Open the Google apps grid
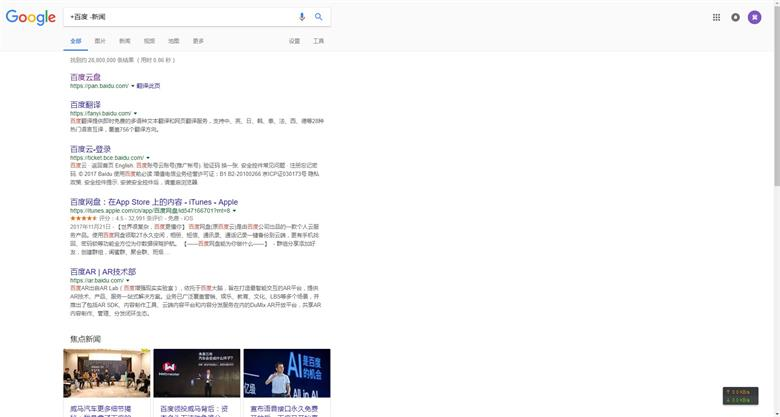Screen dimensions: 780x417 point(716,17)
